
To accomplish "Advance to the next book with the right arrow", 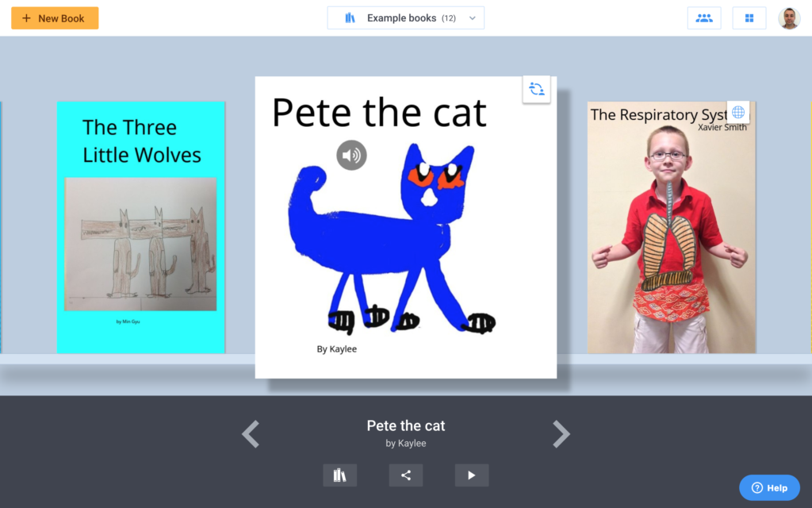I will (x=561, y=434).
